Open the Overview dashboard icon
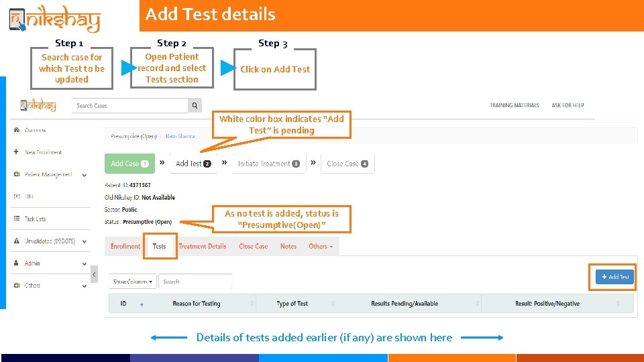The image size is (644, 362). click(x=17, y=129)
